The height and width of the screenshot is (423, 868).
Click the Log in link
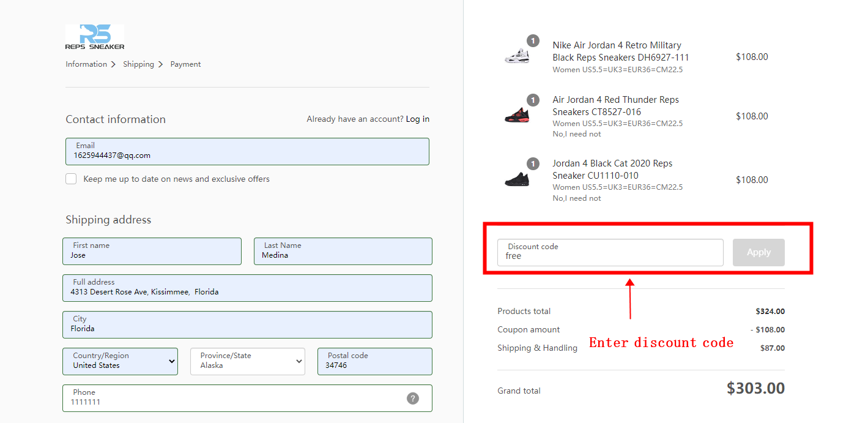pos(418,119)
